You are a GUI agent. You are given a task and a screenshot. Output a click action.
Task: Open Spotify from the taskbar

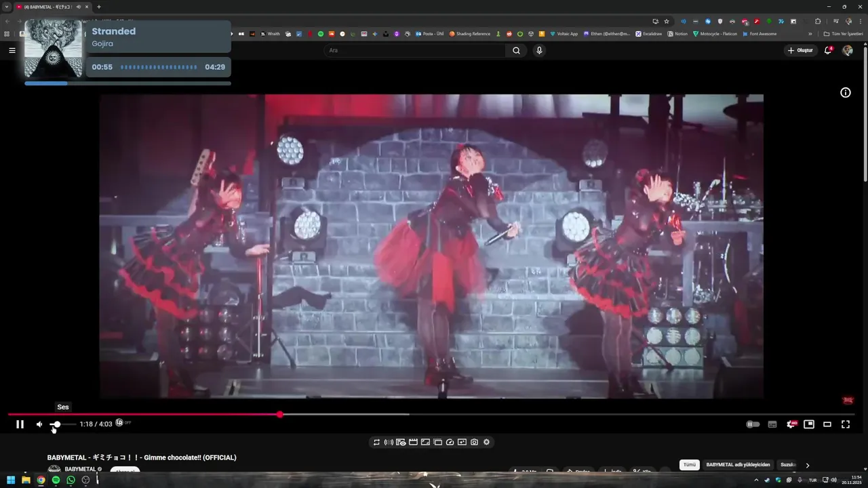(56, 480)
